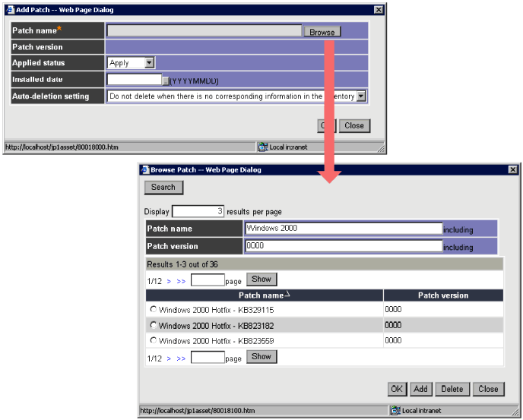Close Browse Patch dialog via title bar X
The height and width of the screenshot is (420, 523).
click(512, 169)
